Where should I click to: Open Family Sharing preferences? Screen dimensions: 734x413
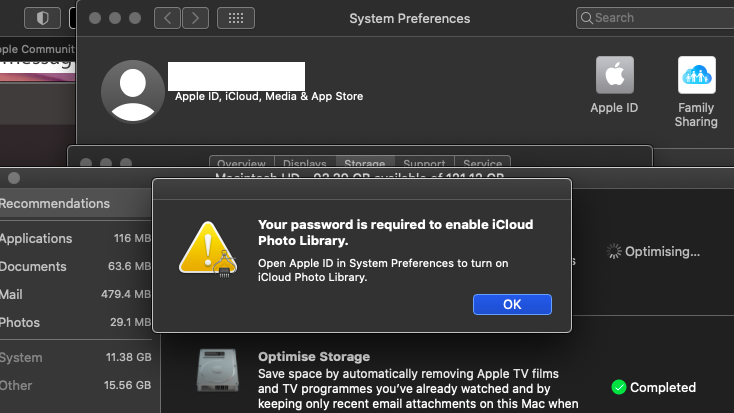(696, 76)
